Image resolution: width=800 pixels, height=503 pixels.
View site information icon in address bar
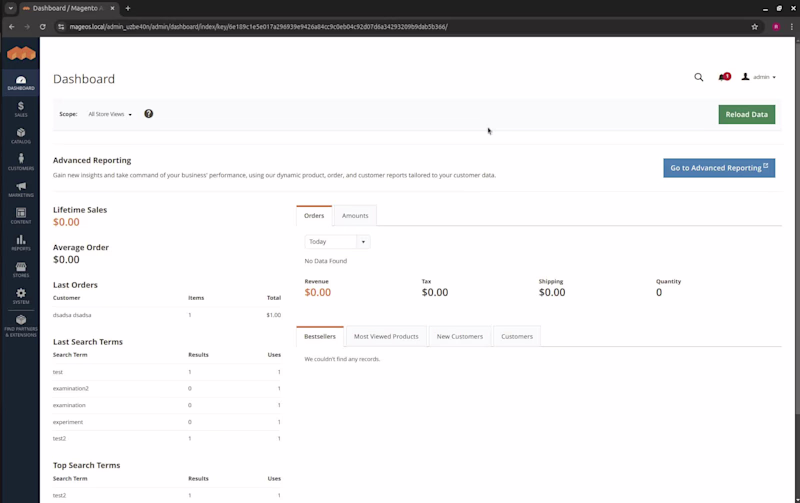61,27
